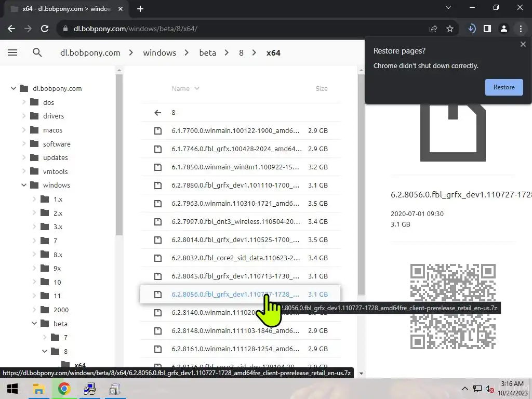Expand the macos folder
The width and height of the screenshot is (532, 399).
click(24, 130)
